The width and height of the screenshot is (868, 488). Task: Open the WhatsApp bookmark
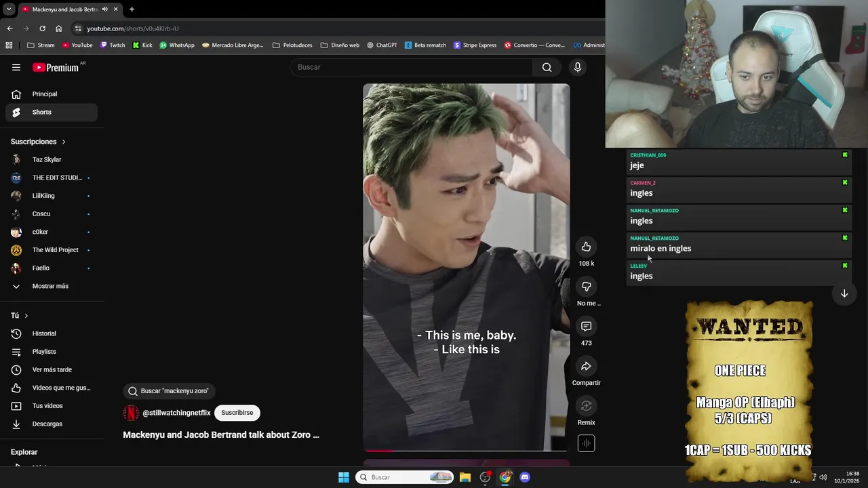pos(177,45)
